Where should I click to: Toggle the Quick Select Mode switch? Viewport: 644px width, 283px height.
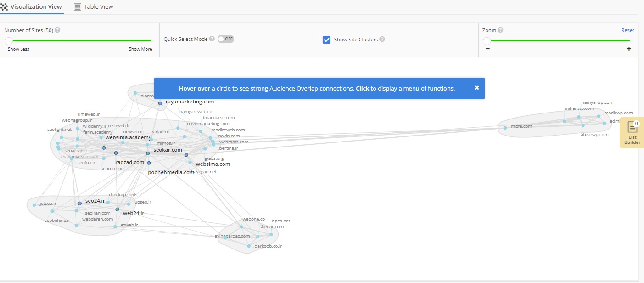226,39
